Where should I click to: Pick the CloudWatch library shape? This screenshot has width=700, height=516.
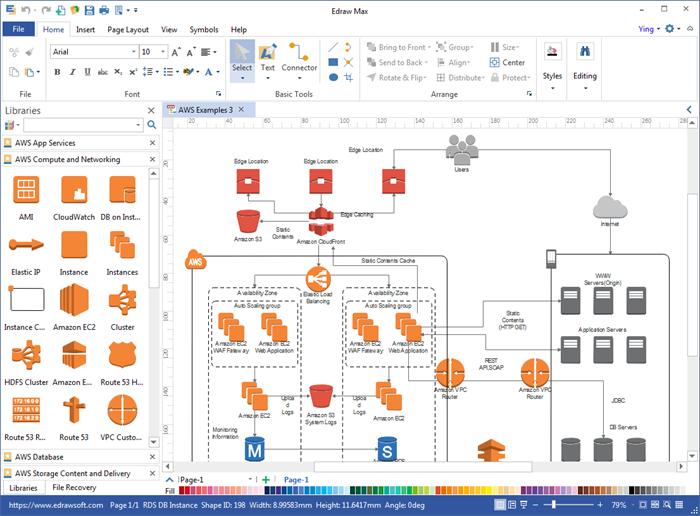point(74,189)
